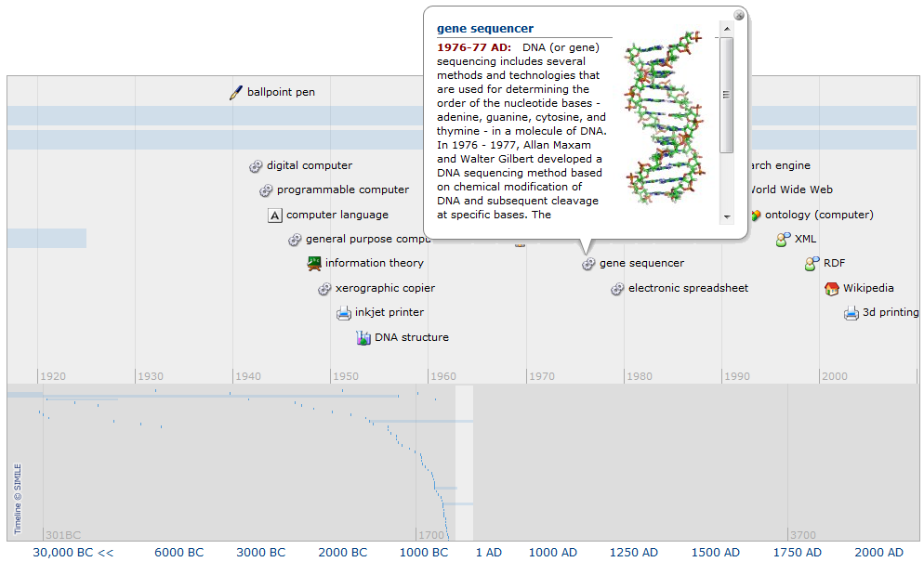Jump to 1000 BC era link
The image size is (924, 562).
click(x=424, y=553)
